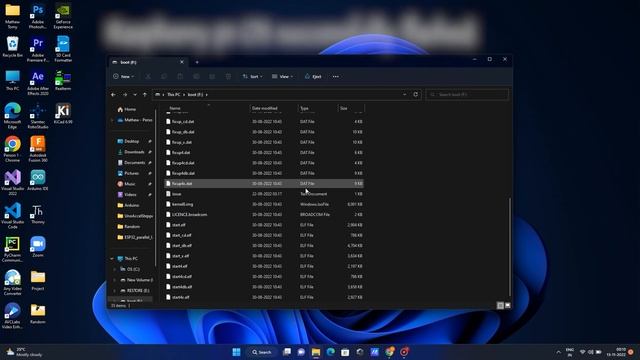Click the Cut icon in the toolbar
The height and width of the screenshot is (360, 640).
pyautogui.click(x=148, y=76)
